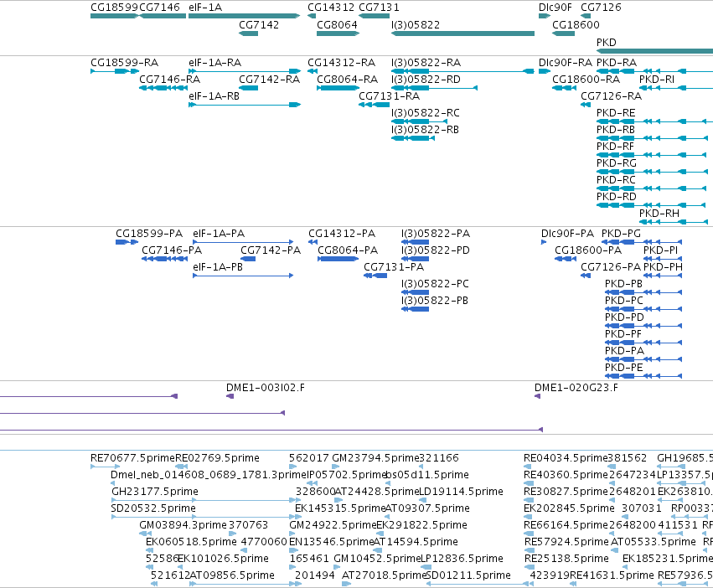Image resolution: width=713 pixels, height=588 pixels.
Task: Click transcript CG7131-RA
Action: 390,96
